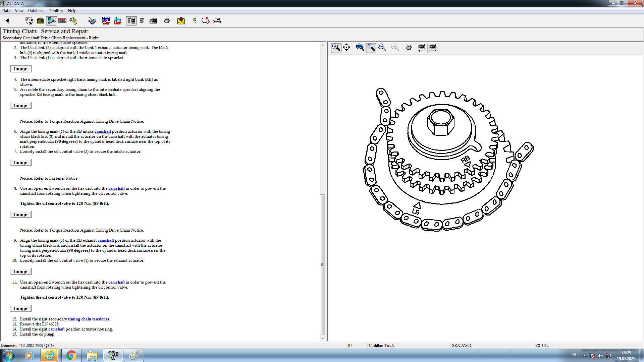Click scroll-up arrow of text pane
This screenshot has height=362, width=644.
point(323,45)
